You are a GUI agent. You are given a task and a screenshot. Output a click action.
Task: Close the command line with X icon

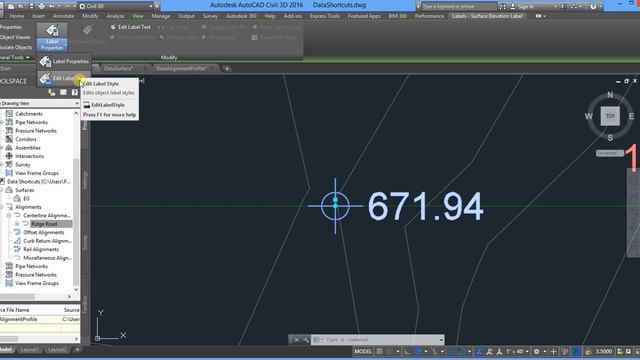pos(297,340)
